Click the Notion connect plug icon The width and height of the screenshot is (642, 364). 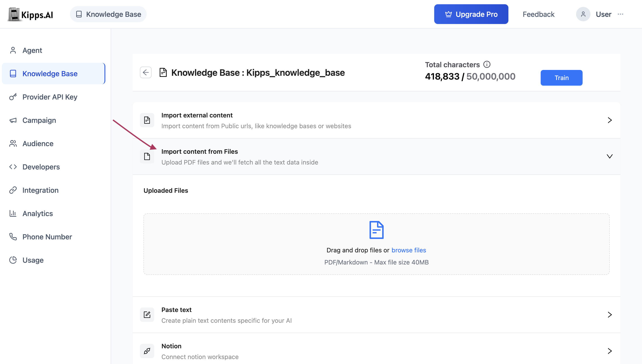coord(147,351)
